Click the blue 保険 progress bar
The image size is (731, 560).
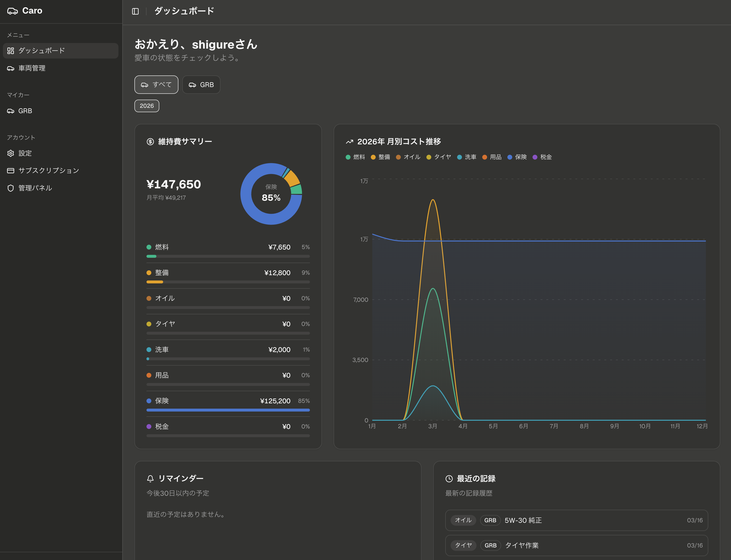tap(228, 410)
